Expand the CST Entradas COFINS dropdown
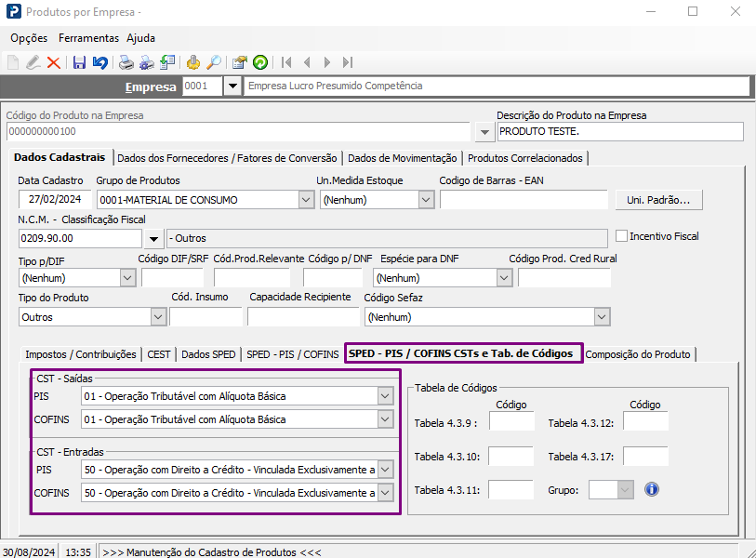Image resolution: width=756 pixels, height=558 pixels. click(386, 493)
